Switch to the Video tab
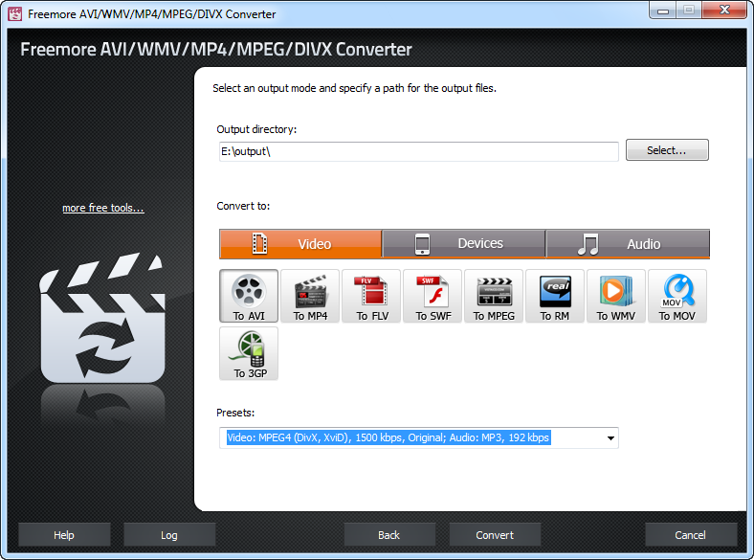 pyautogui.click(x=300, y=244)
